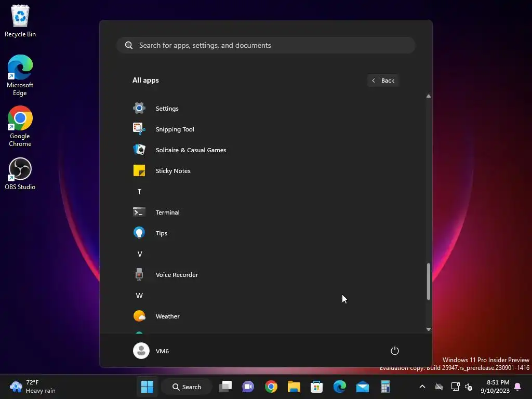Click the network display tray icon
This screenshot has width=532, height=399.
[455, 387]
